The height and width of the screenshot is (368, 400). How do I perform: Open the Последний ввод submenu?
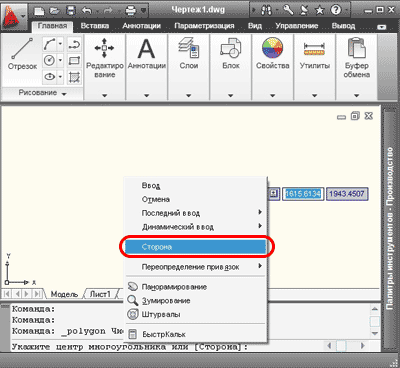click(196, 213)
